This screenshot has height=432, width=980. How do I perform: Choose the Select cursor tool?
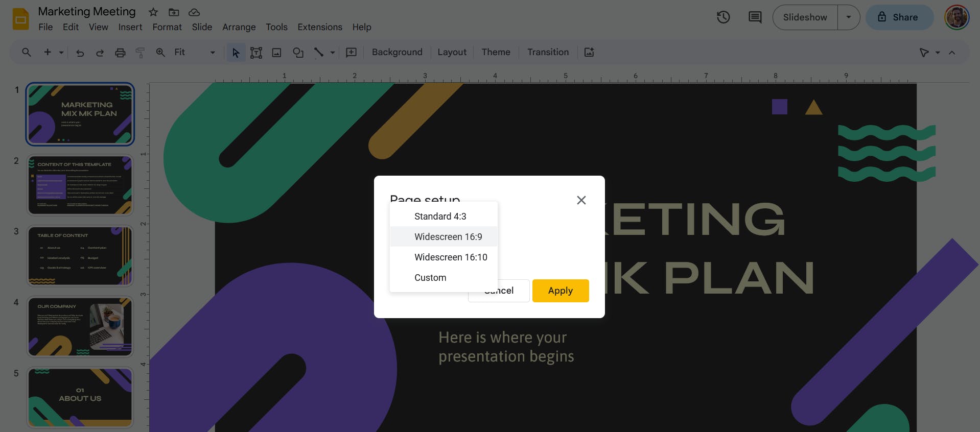coord(236,52)
